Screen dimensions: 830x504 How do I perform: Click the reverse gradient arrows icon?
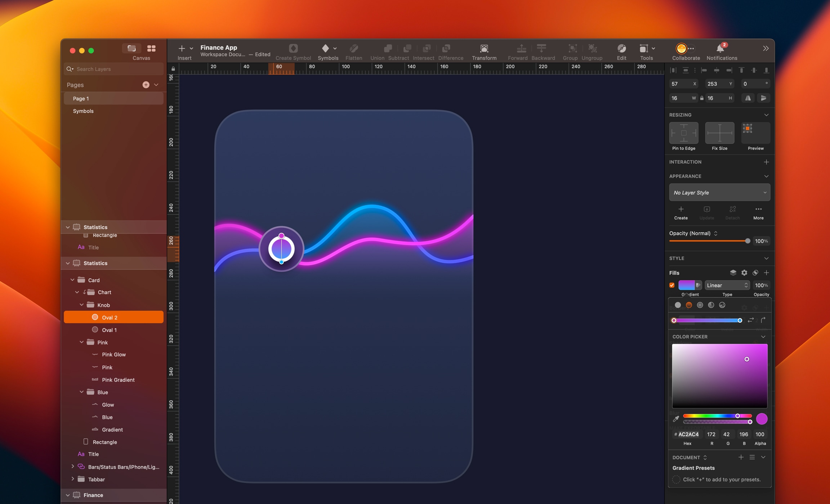pyautogui.click(x=751, y=320)
